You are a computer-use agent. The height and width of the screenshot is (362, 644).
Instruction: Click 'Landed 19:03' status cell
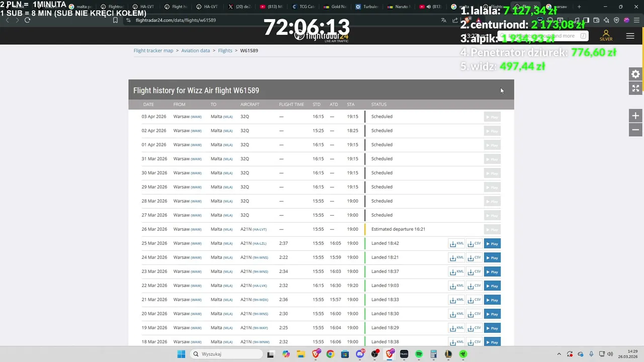[385, 286]
